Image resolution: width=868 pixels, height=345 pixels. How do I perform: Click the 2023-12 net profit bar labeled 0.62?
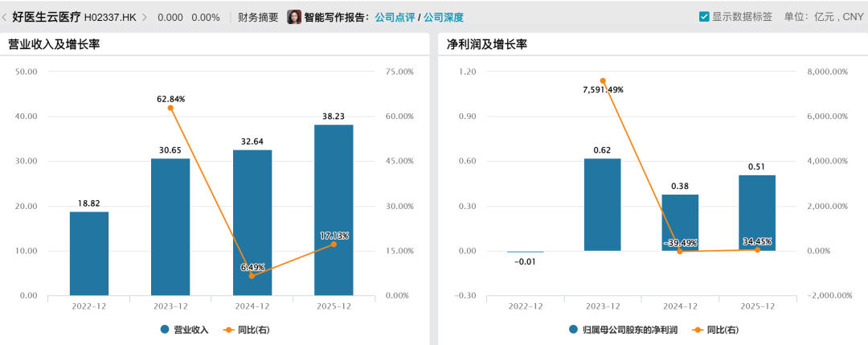[x=602, y=204]
